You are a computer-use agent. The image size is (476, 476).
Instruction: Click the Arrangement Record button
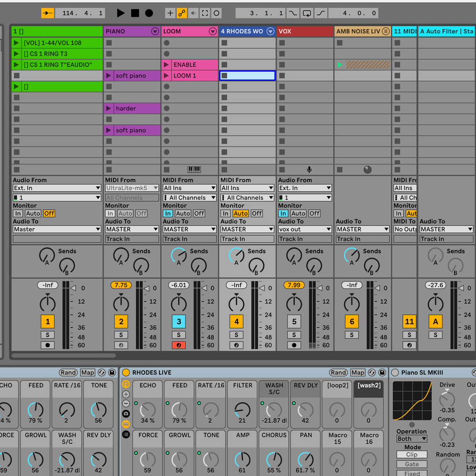pyautogui.click(x=149, y=13)
